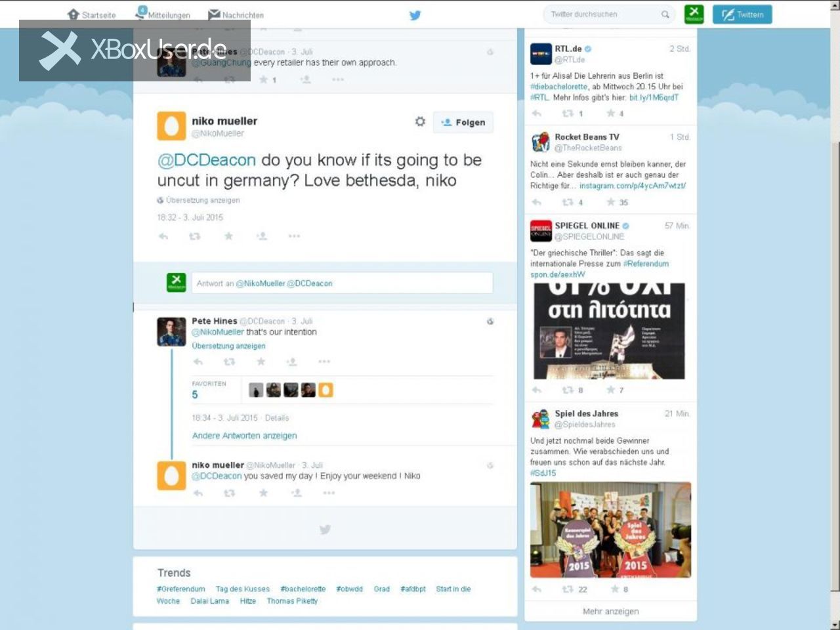
Task: Click Übersetzung anzeigen under Pete Hines reply
Action: tap(228, 346)
